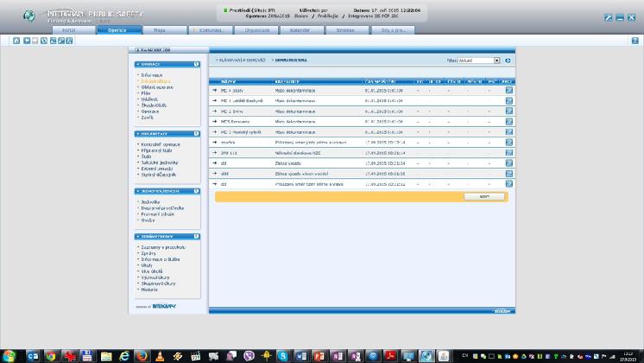
Task: Open the Filter combo box
Action: [x=479, y=60]
